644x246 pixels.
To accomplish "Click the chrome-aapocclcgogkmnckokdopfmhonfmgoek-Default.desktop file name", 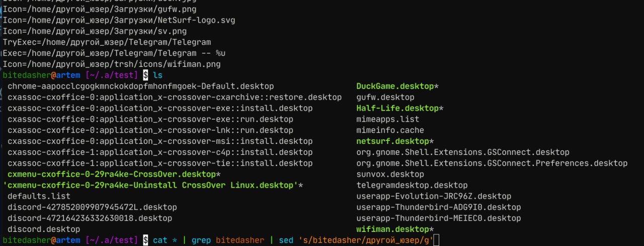I will [x=141, y=87].
